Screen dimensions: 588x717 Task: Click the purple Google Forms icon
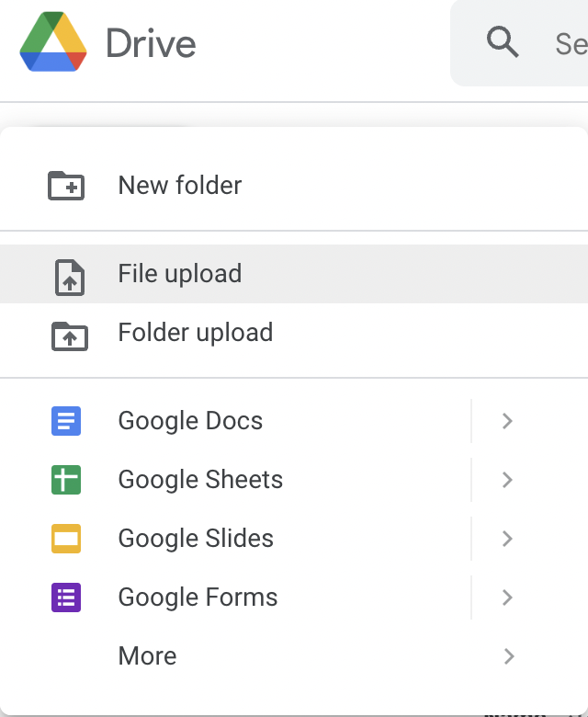66,597
